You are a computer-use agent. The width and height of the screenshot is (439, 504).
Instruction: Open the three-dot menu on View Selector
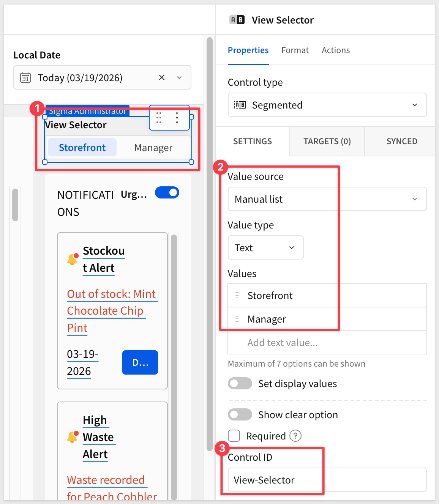tap(177, 118)
